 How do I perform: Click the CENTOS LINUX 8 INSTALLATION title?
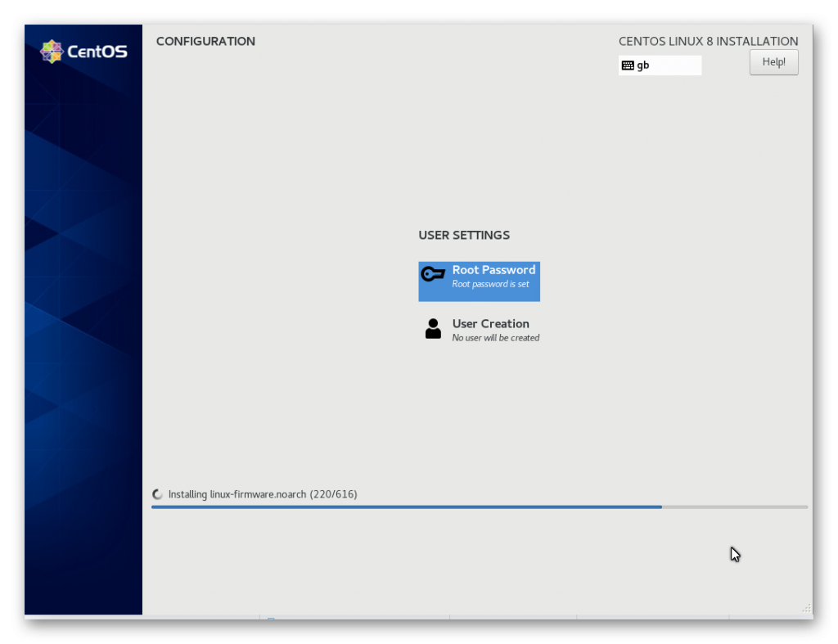click(708, 41)
